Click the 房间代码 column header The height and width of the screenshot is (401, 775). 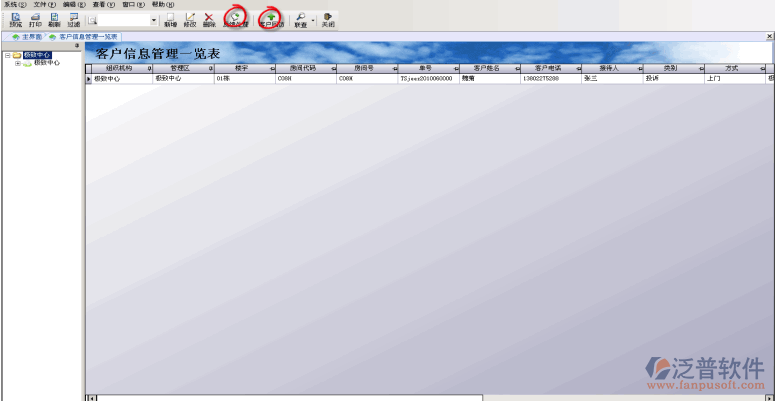tap(306, 68)
